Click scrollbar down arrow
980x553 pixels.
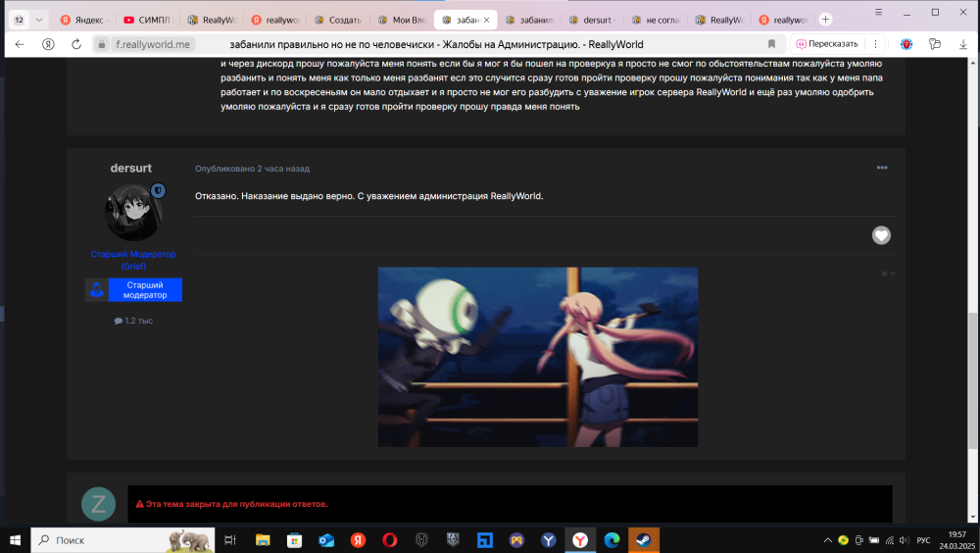tap(972, 518)
